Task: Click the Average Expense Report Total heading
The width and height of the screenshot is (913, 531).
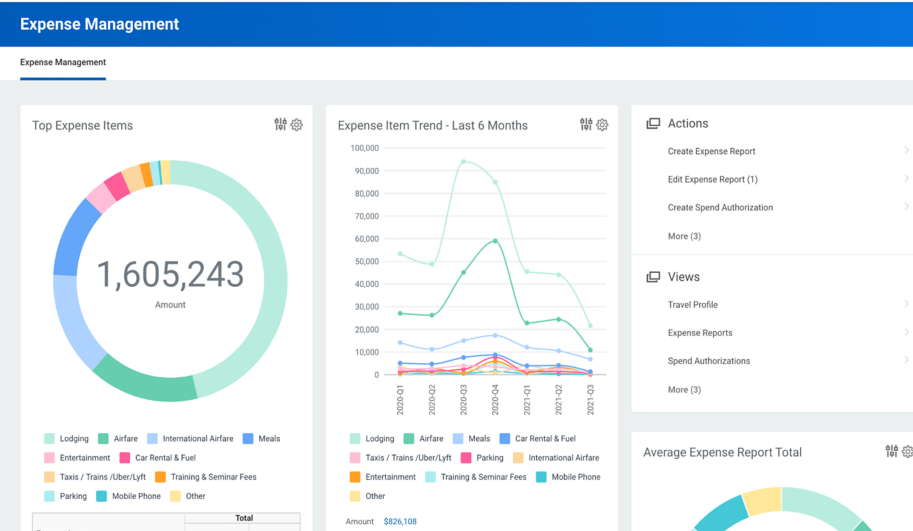Action: [x=722, y=452]
